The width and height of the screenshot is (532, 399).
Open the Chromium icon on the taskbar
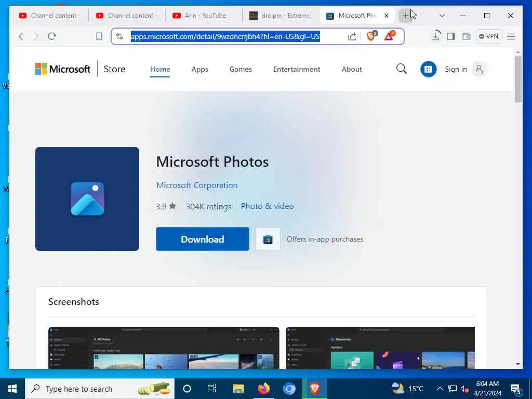289,389
